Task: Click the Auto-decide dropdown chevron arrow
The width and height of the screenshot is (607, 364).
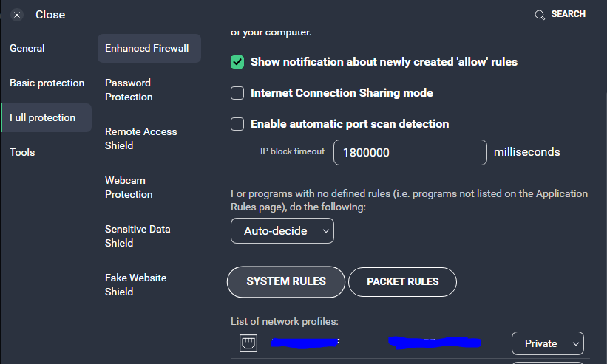Action: tap(326, 231)
